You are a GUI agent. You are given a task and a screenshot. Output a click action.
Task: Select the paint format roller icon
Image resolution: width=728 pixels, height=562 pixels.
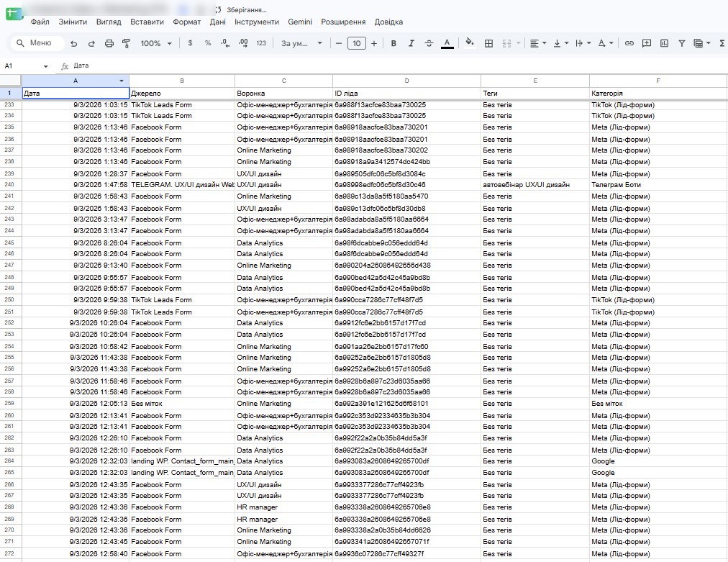127,43
